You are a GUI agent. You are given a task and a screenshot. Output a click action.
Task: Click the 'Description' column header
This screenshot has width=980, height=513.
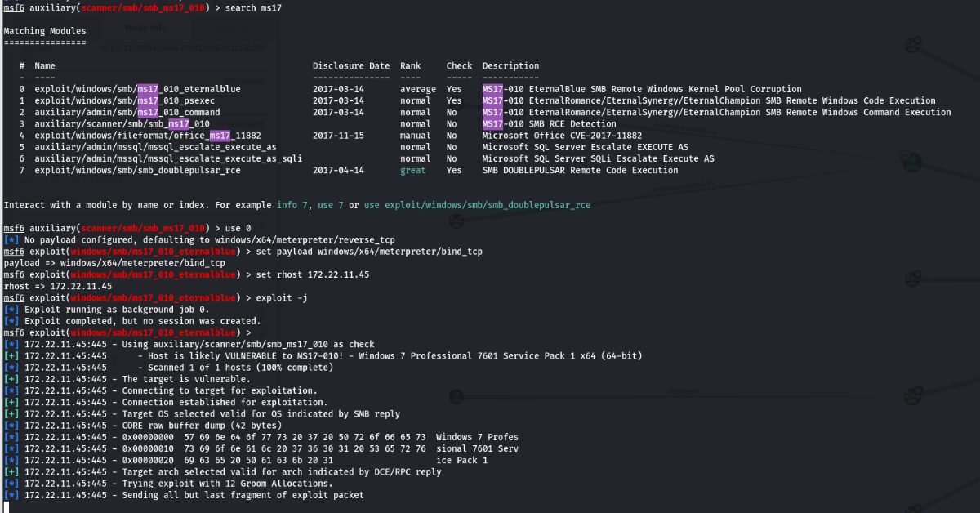click(511, 65)
